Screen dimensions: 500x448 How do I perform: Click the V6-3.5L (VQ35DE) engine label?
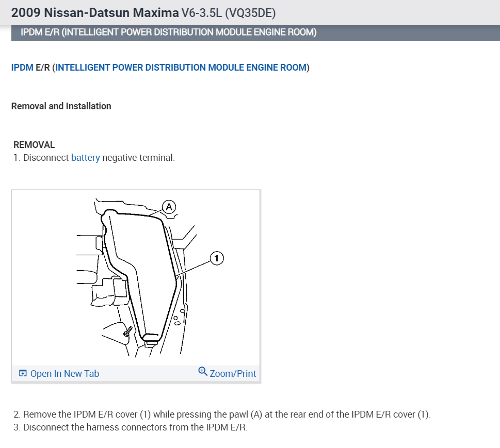pyautogui.click(x=229, y=13)
